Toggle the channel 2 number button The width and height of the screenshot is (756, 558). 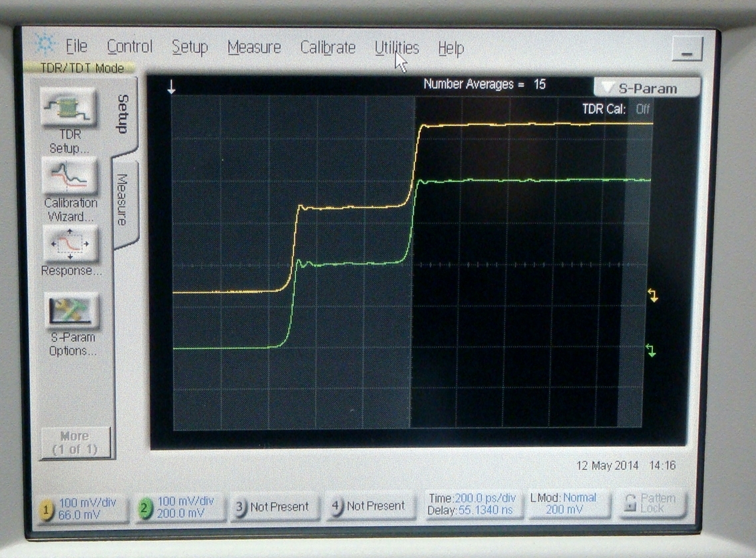[144, 509]
